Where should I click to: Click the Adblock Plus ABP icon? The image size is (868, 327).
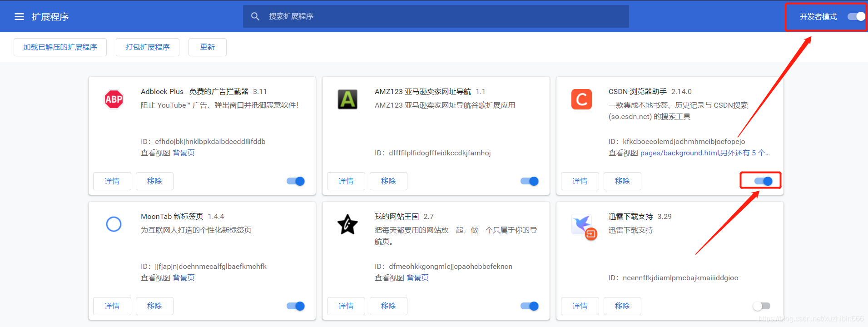pos(114,99)
